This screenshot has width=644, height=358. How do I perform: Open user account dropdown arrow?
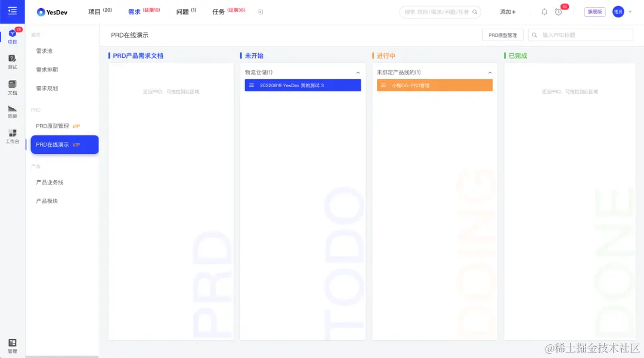click(630, 12)
